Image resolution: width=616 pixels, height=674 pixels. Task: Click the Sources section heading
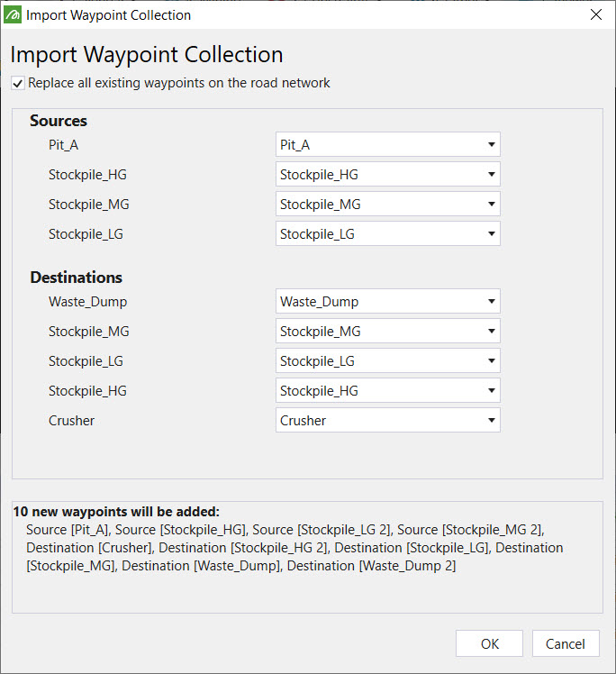59,121
